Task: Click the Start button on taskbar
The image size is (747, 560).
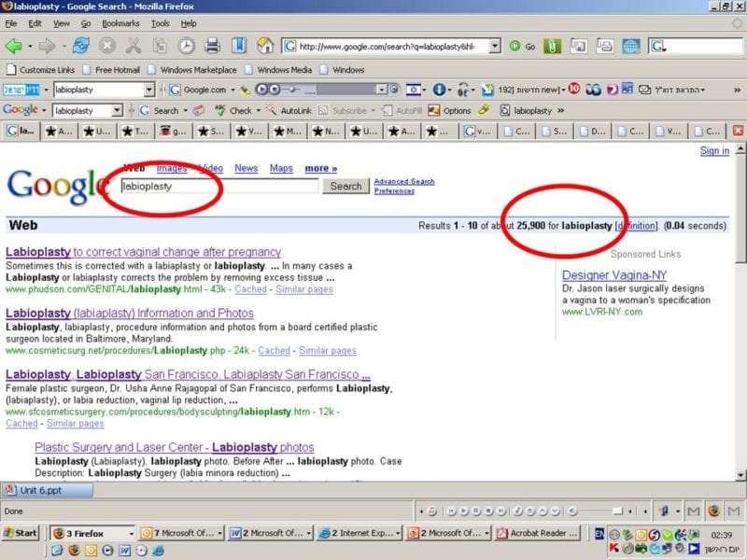Action: pyautogui.click(x=21, y=533)
